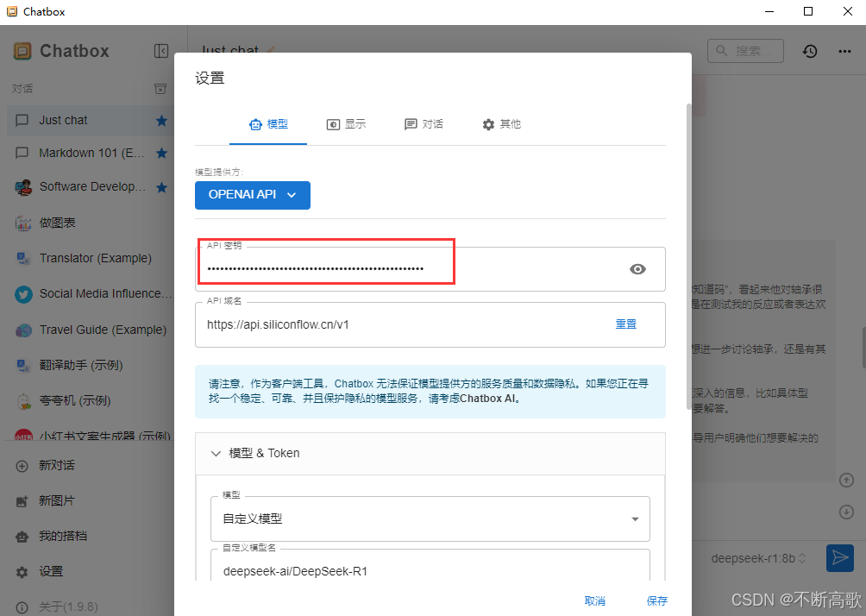Click the archive conversations icon

(160, 89)
